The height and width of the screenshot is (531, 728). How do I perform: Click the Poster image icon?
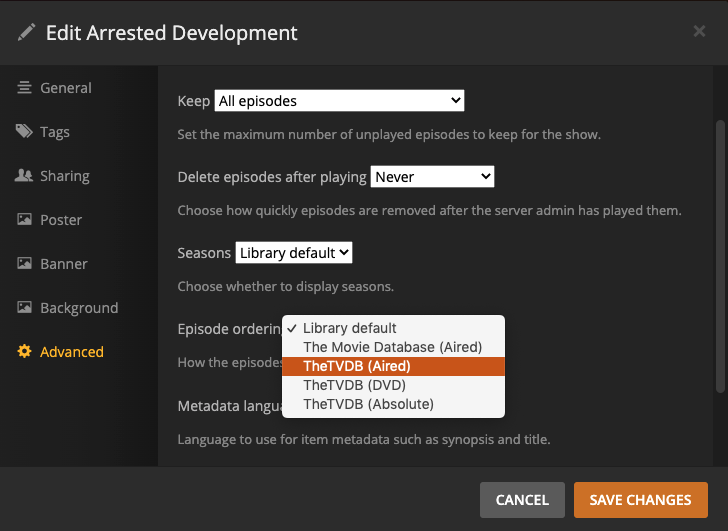tap(24, 220)
